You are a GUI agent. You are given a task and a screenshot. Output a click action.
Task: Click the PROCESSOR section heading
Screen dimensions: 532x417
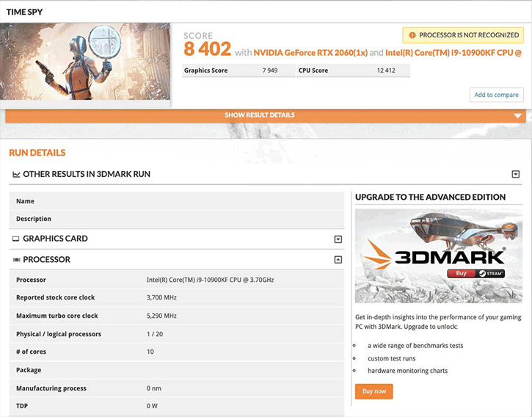[x=46, y=259]
